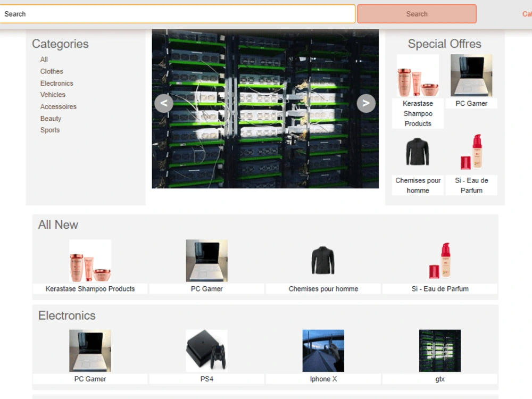Click the main carousel banner image
Viewport: 532px width, 399px height.
pyautogui.click(x=265, y=109)
